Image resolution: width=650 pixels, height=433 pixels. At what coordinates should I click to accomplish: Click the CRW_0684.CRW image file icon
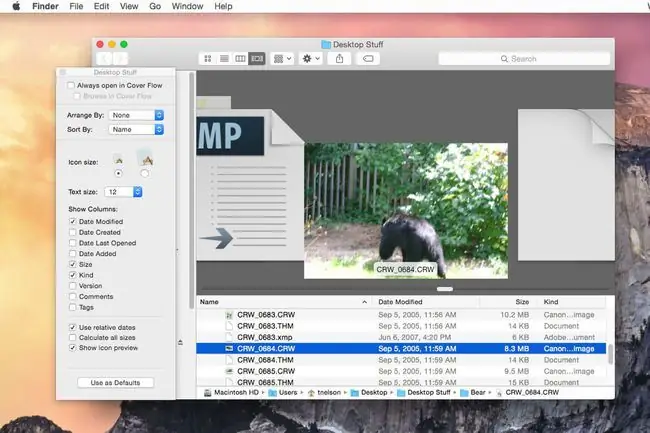tap(229, 349)
